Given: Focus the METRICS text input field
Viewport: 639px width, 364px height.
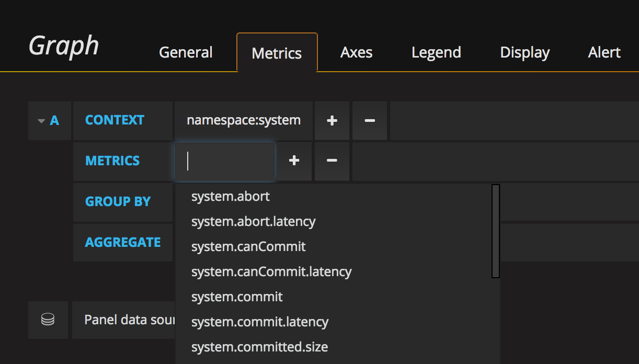Looking at the screenshot, I should tap(225, 161).
